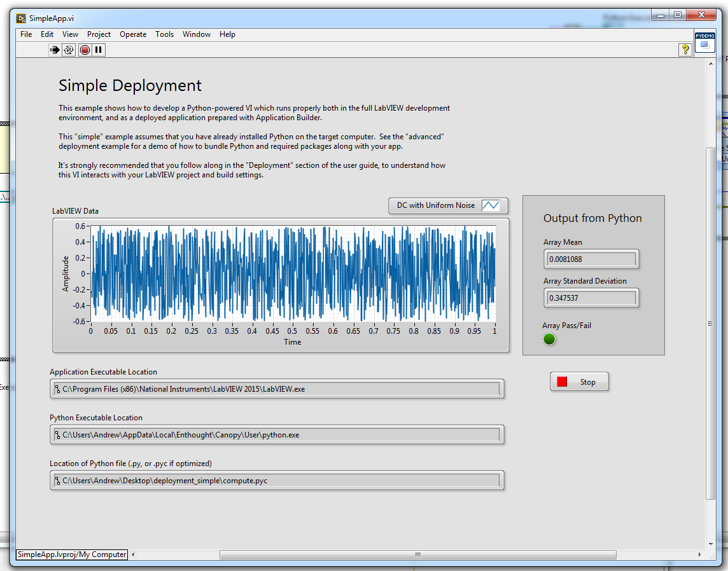728x571 pixels.
Task: Click the Application Executable Location path field
Action: pos(277,389)
